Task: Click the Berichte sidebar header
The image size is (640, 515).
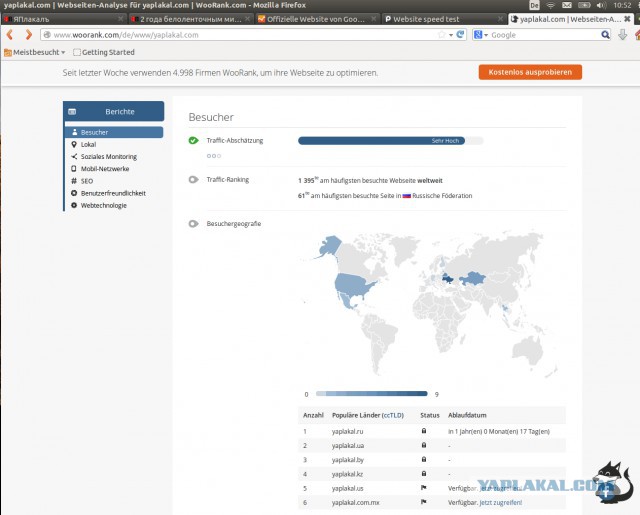Action: pyautogui.click(x=114, y=111)
